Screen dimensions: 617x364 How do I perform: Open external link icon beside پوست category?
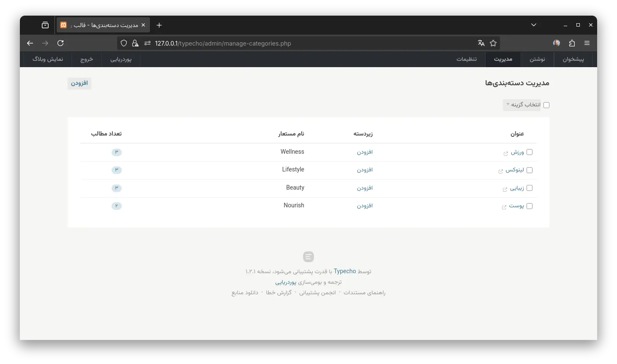pos(504,207)
